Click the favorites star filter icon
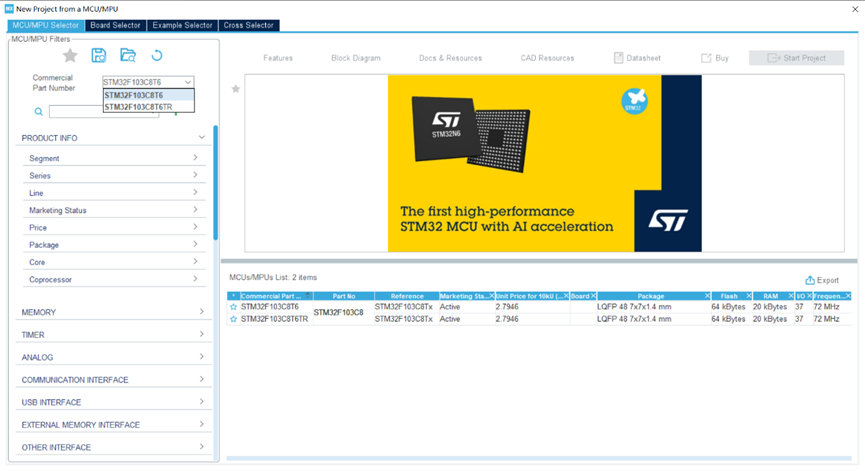 [x=70, y=56]
